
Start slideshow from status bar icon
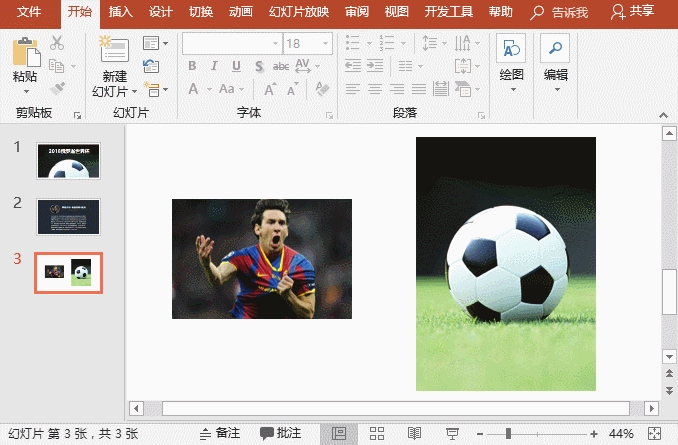pyautogui.click(x=452, y=433)
